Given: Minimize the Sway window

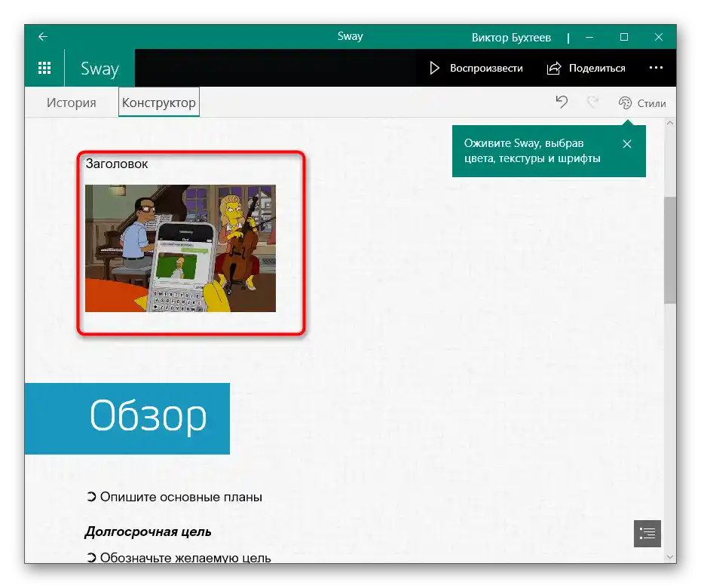Looking at the screenshot, I should (x=589, y=37).
